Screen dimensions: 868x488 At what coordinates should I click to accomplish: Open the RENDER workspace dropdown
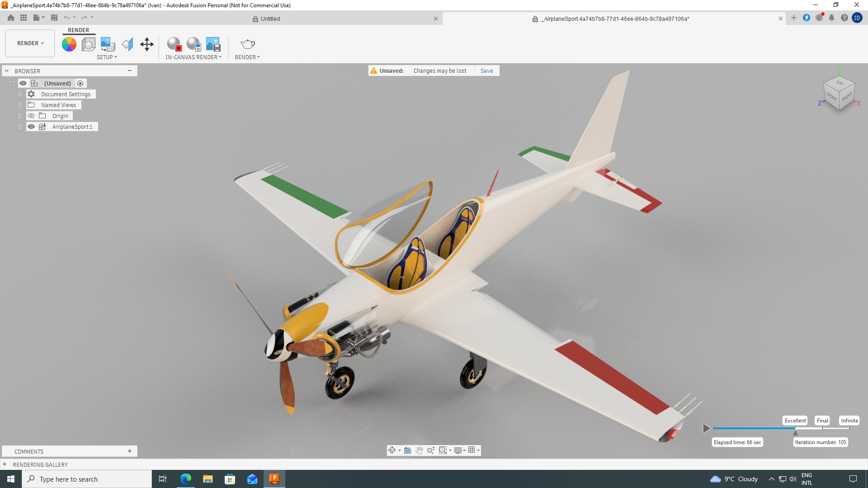[30, 43]
